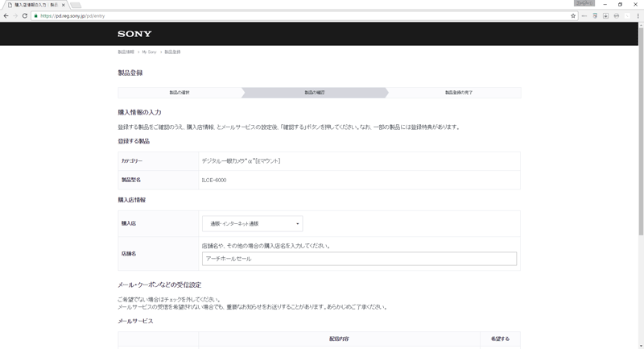Image resolution: width=644 pixels, height=349 pixels.
Task: Open the 購入店 store type dropdown
Action: point(252,223)
